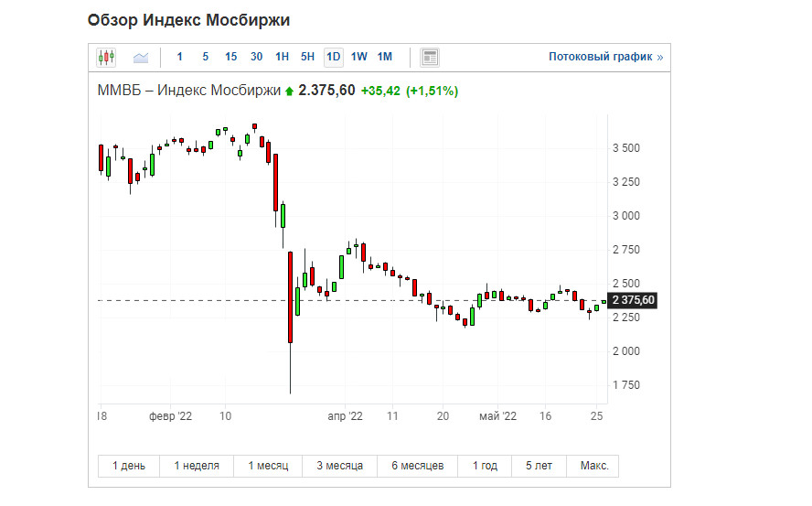This screenshot has height=506, width=812.
Task: Click the 3 500 axis label
Action: click(626, 148)
